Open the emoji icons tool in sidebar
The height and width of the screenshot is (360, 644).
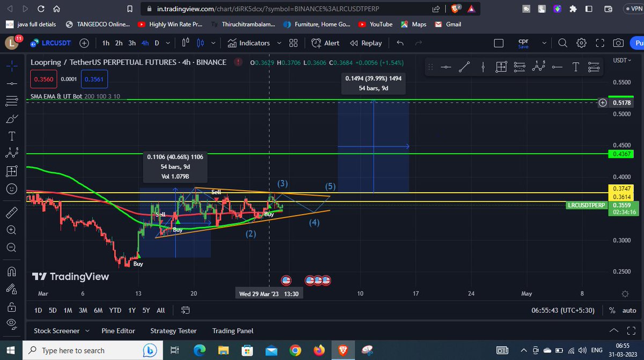pos(12,189)
